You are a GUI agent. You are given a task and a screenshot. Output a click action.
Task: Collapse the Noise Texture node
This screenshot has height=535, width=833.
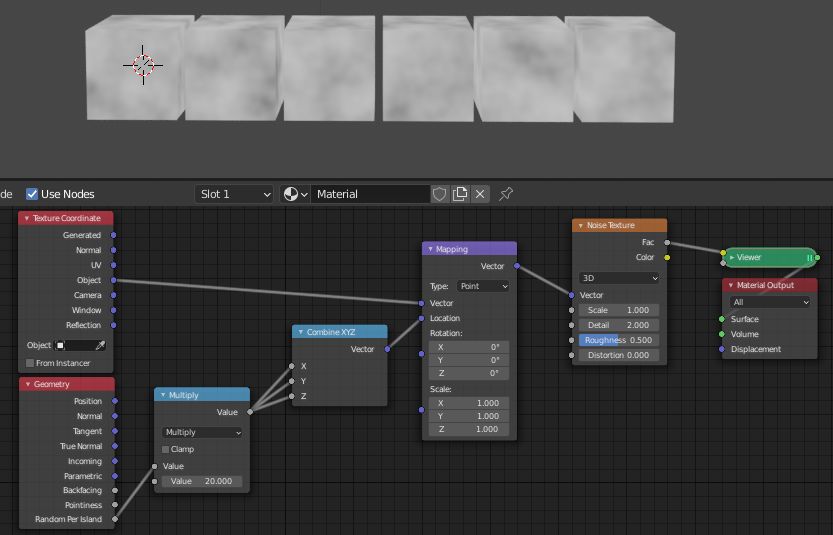coord(581,225)
